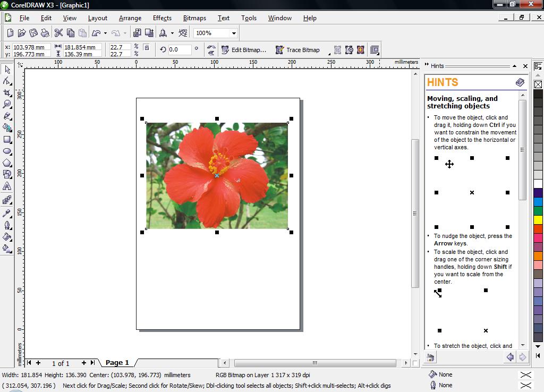Select the Crop tool
This screenshot has width=544, height=392.
7,93
